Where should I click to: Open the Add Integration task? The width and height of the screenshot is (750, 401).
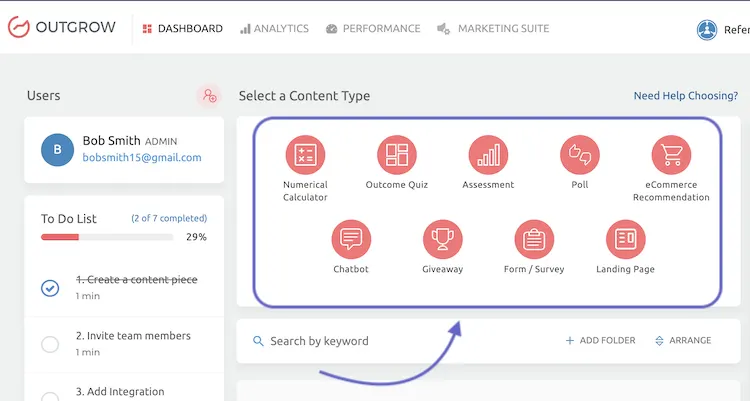coord(120,391)
